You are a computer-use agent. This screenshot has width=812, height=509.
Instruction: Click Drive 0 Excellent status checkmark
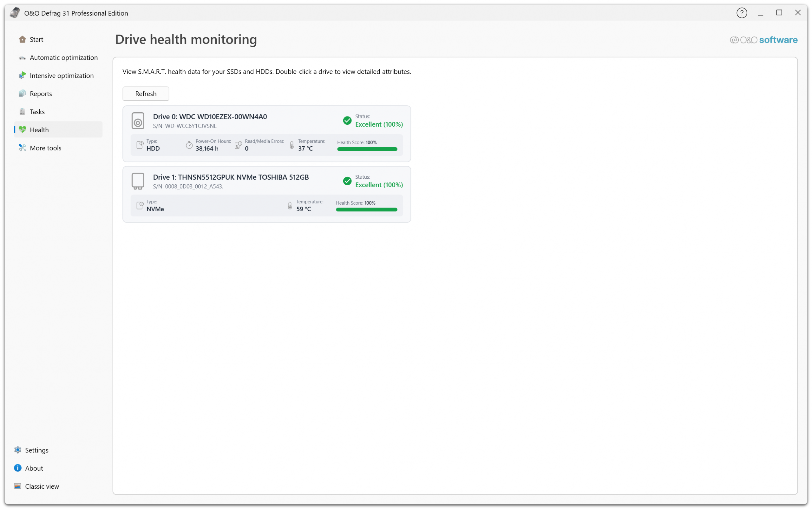tap(347, 121)
